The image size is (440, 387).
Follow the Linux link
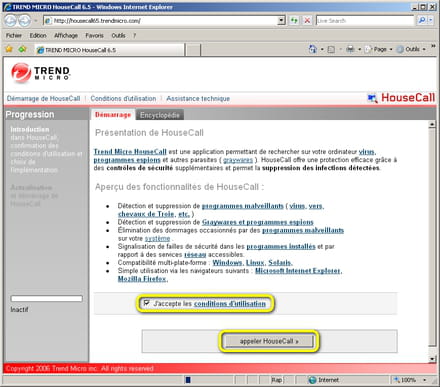255,263
